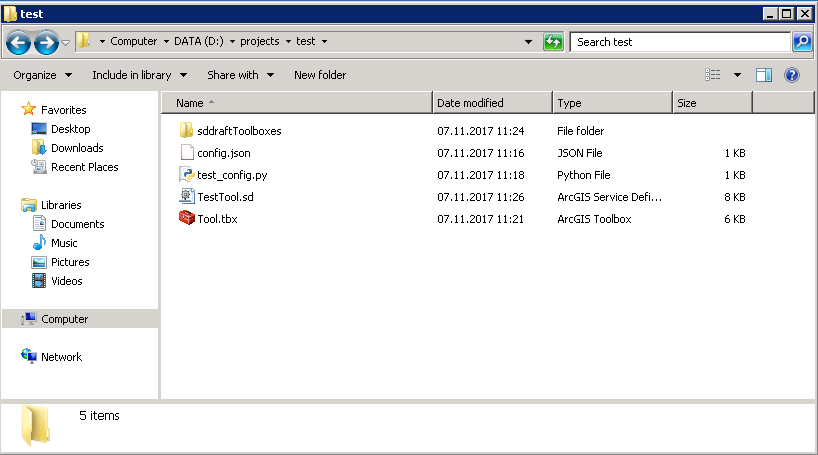
Task: Toggle the preview pane button
Action: coord(764,75)
